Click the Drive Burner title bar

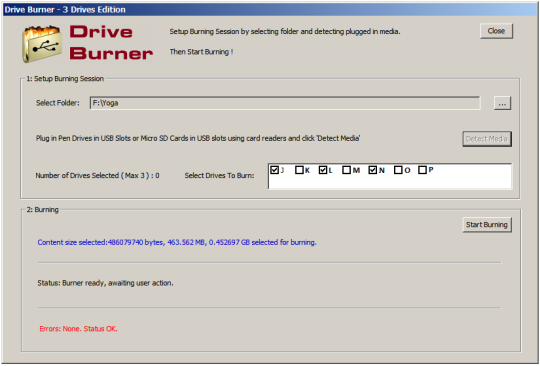coord(270,9)
